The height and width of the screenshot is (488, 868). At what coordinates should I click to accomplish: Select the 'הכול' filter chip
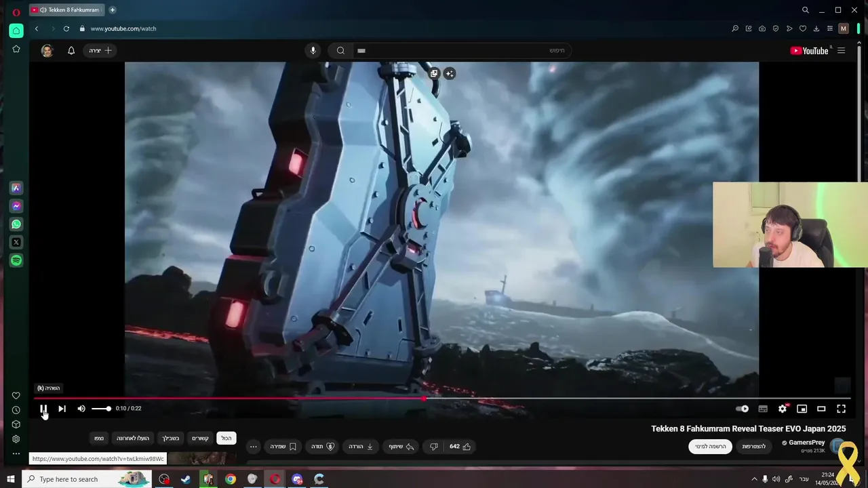point(226,439)
